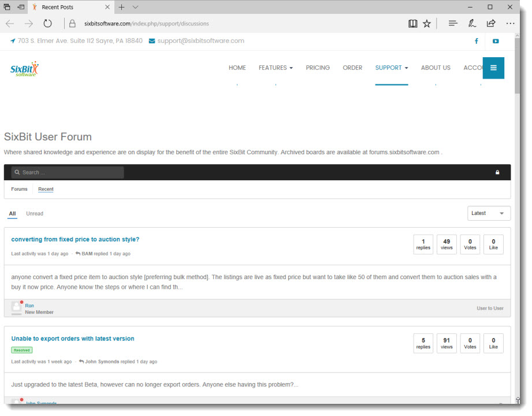Click the web notes pen icon
Screen dimensions: 532x416
(471, 24)
